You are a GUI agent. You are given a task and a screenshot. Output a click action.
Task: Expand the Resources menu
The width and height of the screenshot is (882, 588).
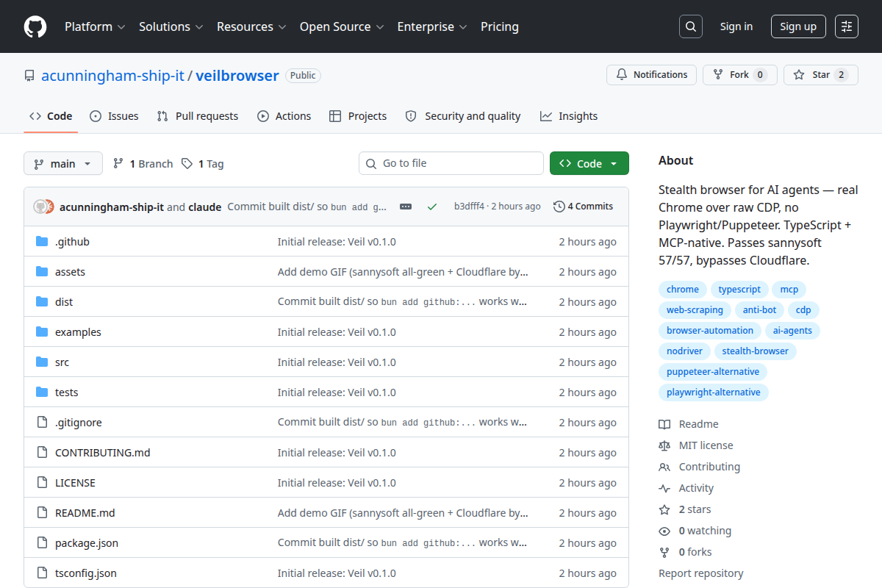pyautogui.click(x=251, y=26)
